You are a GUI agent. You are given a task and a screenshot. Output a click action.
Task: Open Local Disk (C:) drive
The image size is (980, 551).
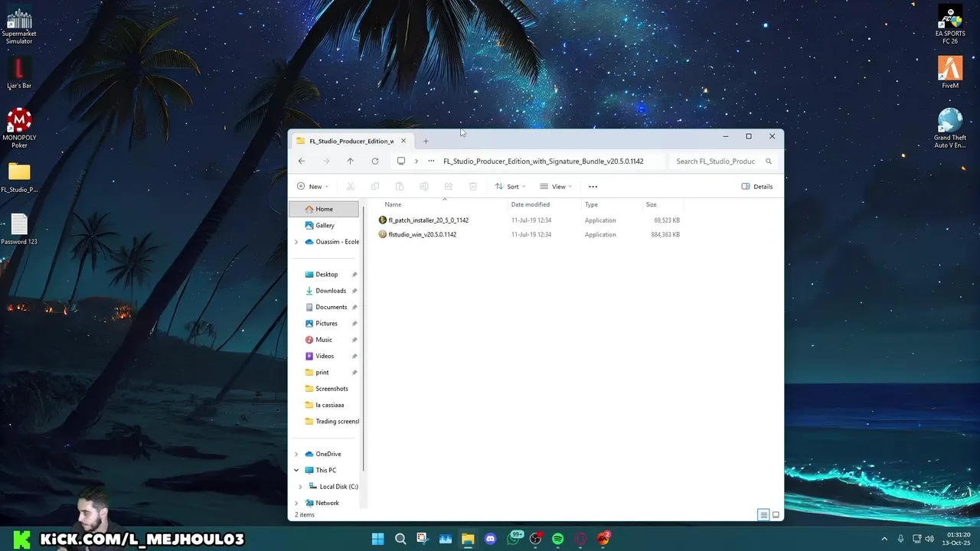coord(338,487)
